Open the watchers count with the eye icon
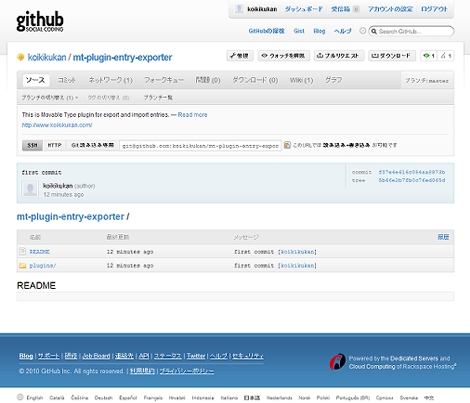 point(429,56)
